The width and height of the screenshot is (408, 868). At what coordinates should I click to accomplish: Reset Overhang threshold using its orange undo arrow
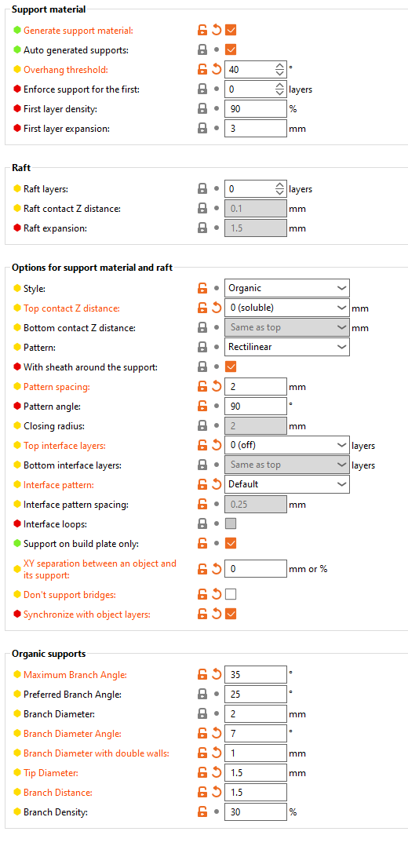(x=217, y=69)
